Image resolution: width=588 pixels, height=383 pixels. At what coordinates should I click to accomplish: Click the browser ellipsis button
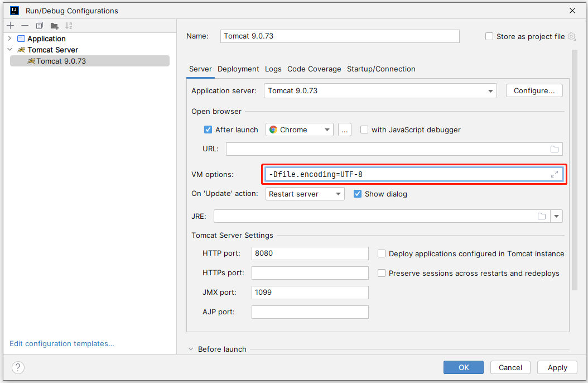tap(345, 130)
